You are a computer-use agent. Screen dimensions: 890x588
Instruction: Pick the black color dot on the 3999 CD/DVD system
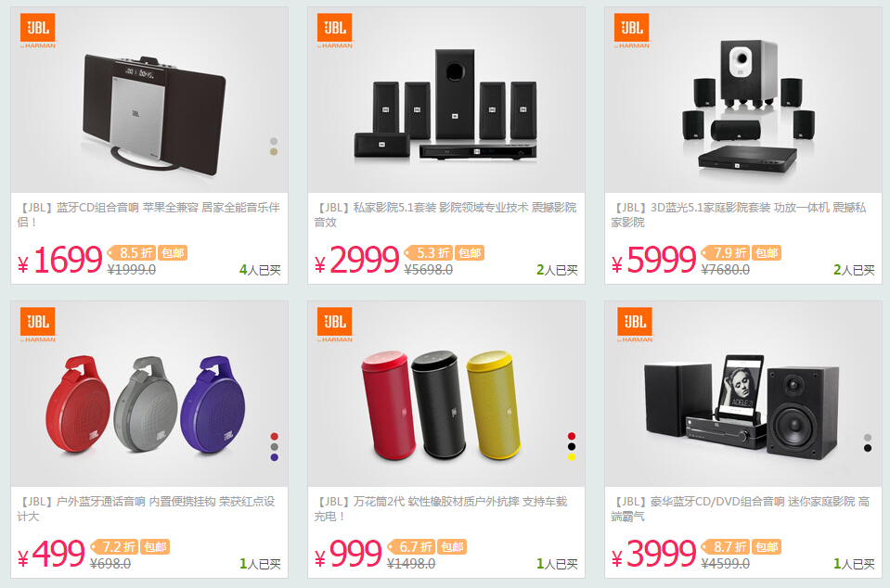pyautogui.click(x=868, y=448)
